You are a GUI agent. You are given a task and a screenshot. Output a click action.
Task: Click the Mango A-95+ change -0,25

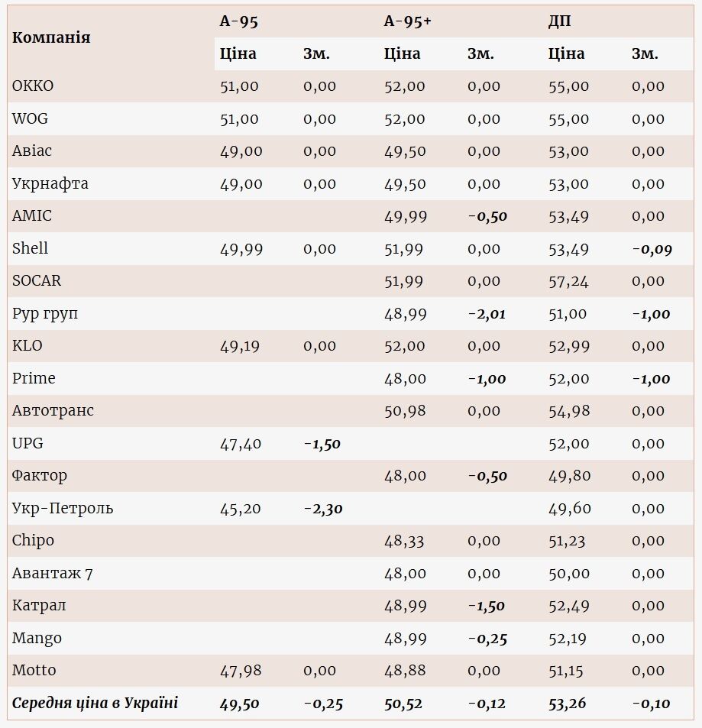point(487,639)
